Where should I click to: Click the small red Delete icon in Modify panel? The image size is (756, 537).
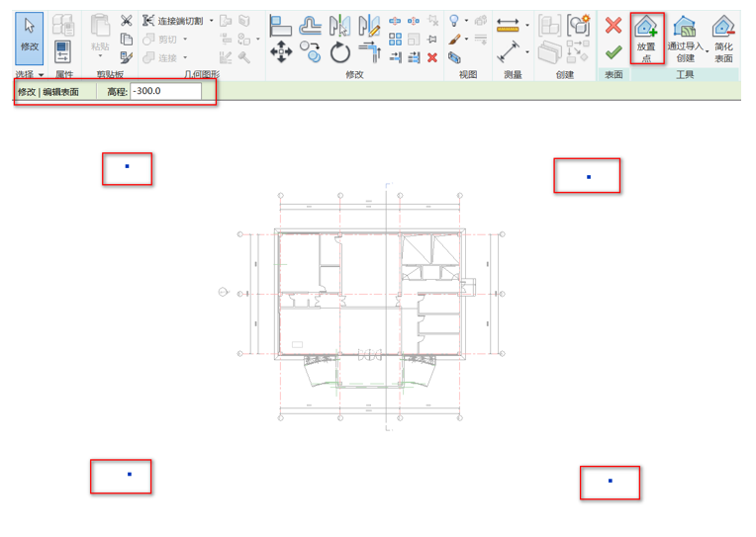coord(432,58)
